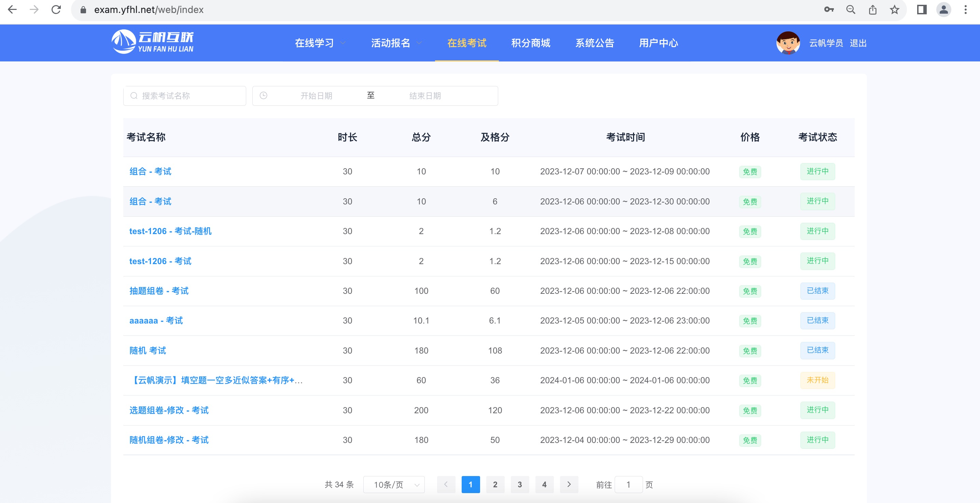
Task: Click the 前往 page number input
Action: tap(629, 485)
